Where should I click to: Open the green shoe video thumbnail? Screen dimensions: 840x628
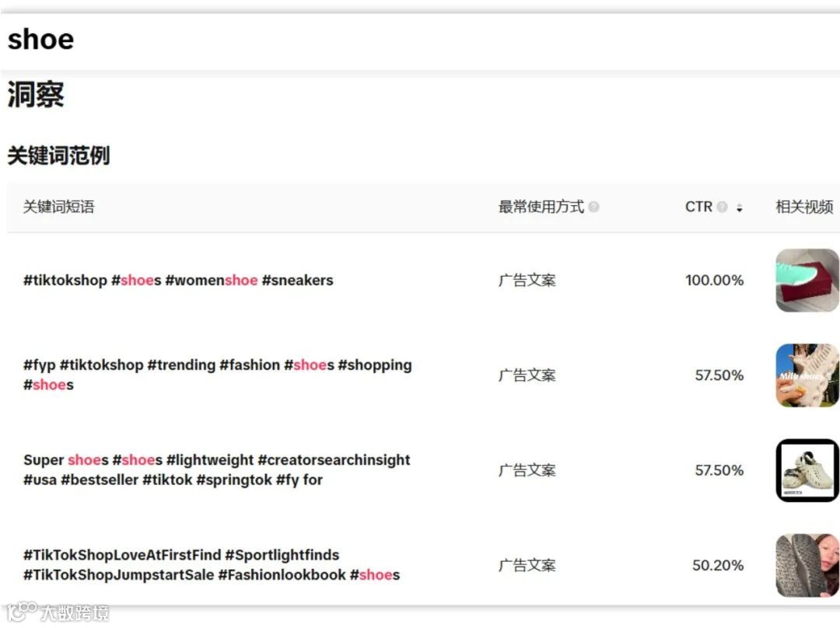807,281
